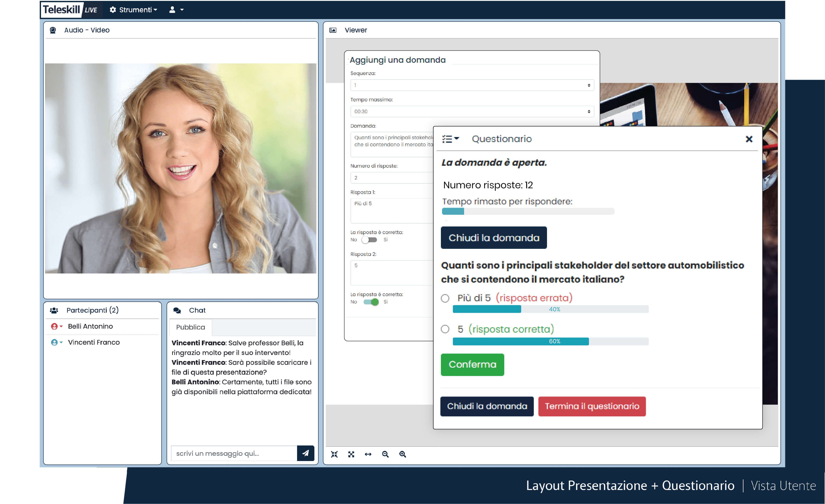The height and width of the screenshot is (504, 825).
Task: Select the '5' answer radio button
Action: point(445,329)
